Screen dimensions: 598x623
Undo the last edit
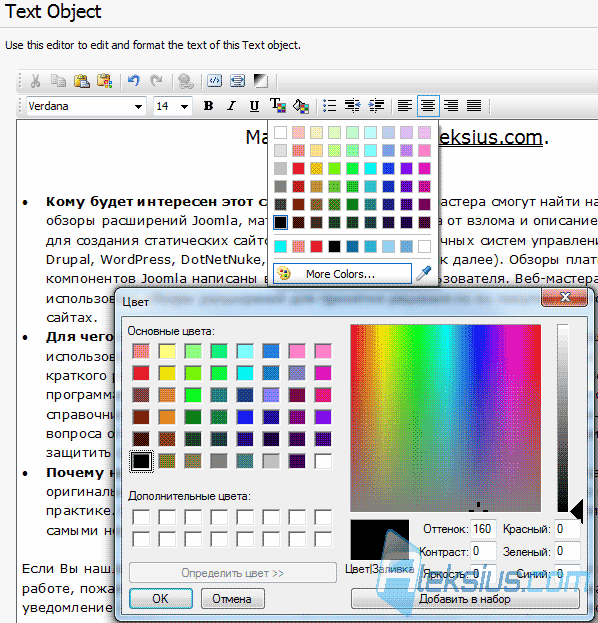point(134,81)
